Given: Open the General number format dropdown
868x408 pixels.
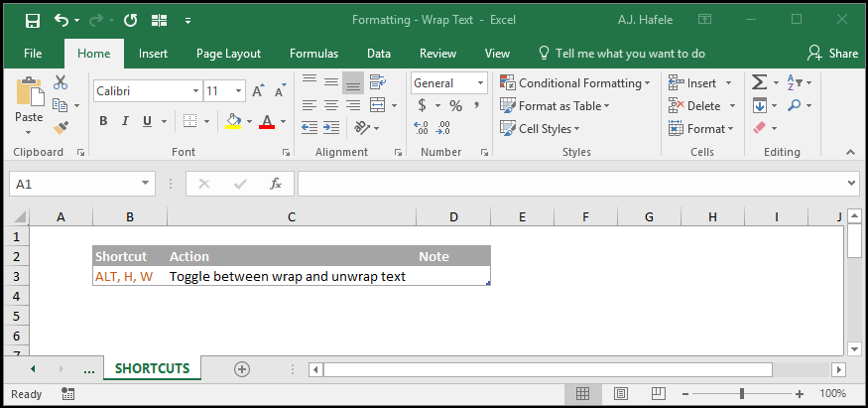Looking at the screenshot, I should pos(480,83).
